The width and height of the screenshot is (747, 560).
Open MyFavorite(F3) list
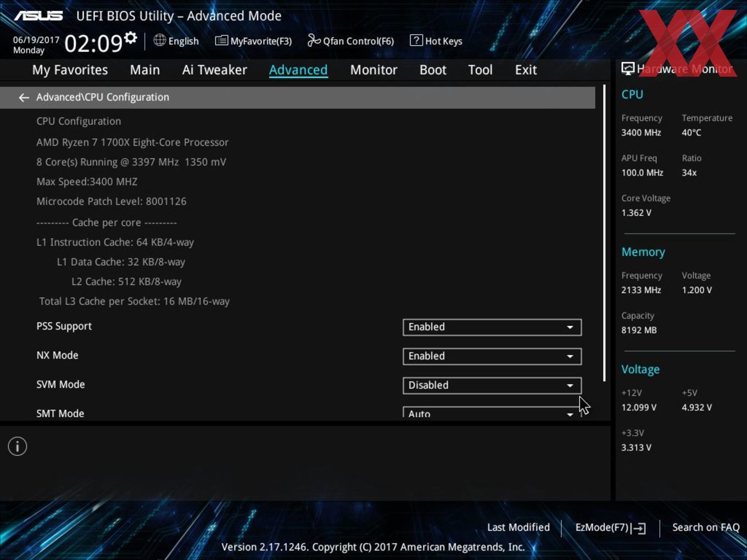tap(253, 41)
